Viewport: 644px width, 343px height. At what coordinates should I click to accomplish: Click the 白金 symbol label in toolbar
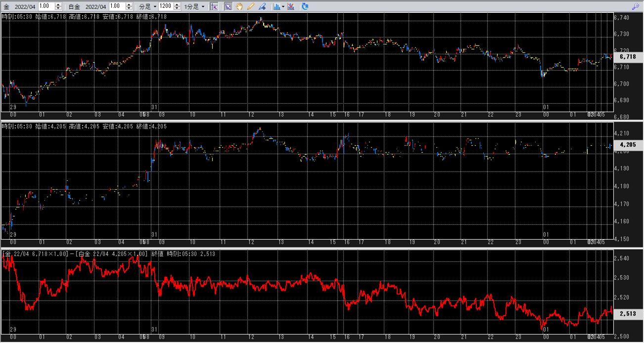[x=74, y=6]
